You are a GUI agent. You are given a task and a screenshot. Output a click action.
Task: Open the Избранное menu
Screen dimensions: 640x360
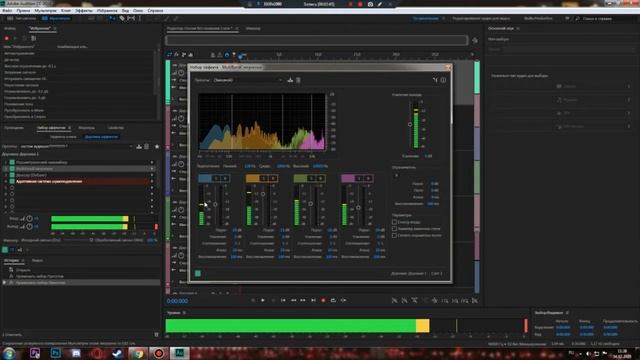click(107, 11)
